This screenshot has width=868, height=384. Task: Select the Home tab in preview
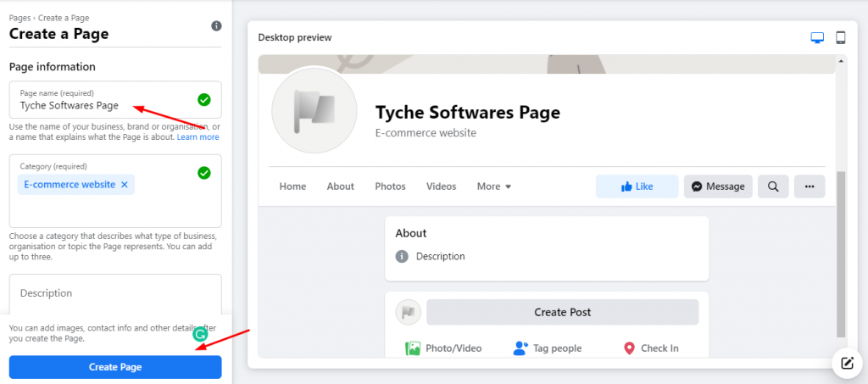292,186
